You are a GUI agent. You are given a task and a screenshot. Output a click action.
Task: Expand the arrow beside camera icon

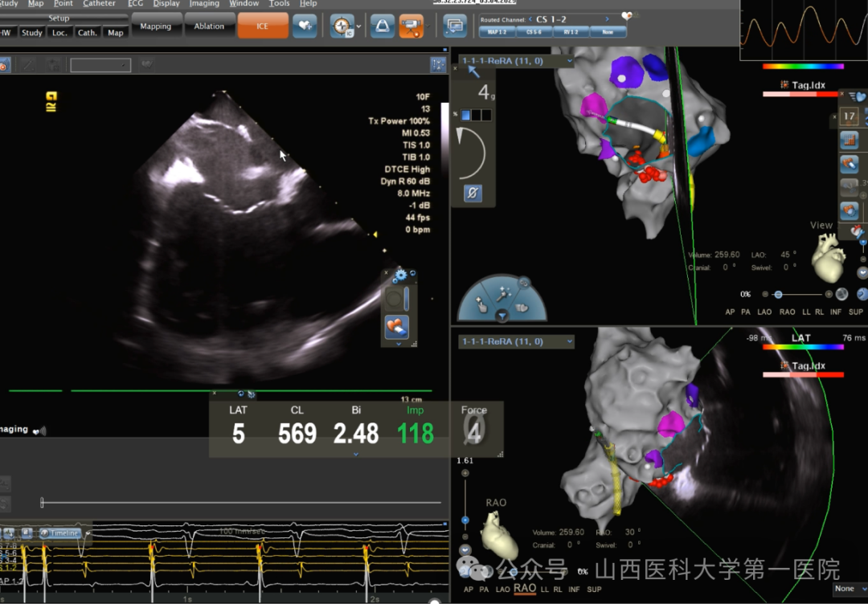click(x=428, y=27)
